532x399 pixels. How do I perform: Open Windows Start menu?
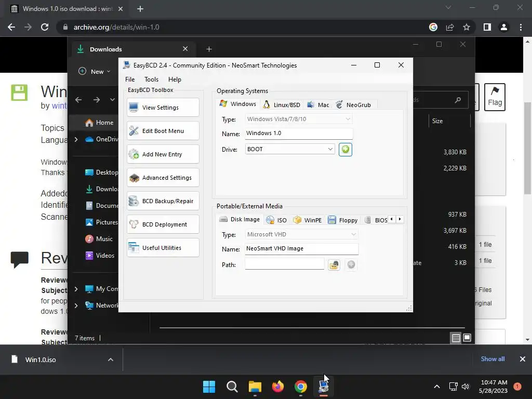click(209, 387)
